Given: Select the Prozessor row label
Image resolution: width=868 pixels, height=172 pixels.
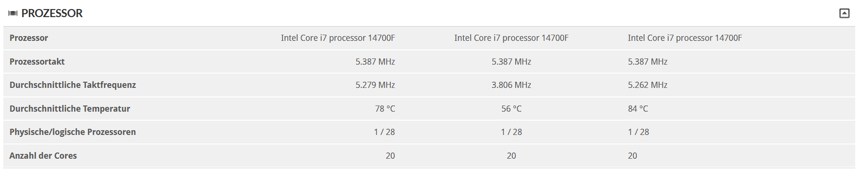Looking at the screenshot, I should point(28,38).
